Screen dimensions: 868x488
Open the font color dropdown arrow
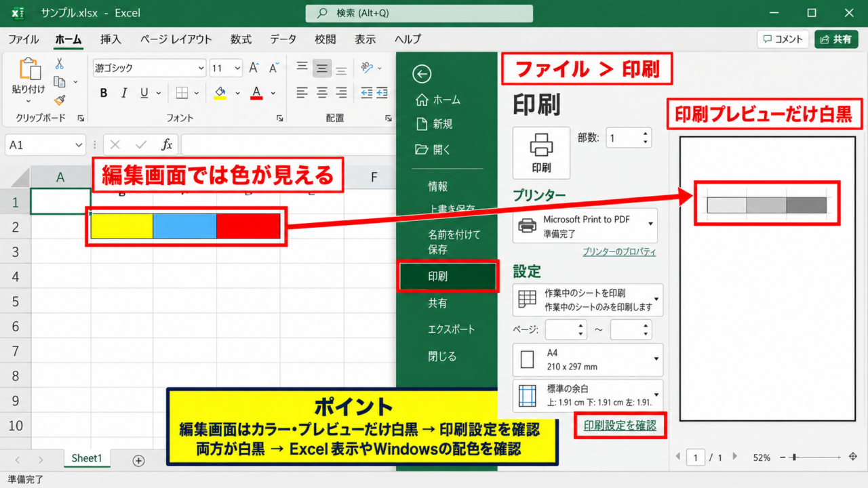(x=273, y=93)
